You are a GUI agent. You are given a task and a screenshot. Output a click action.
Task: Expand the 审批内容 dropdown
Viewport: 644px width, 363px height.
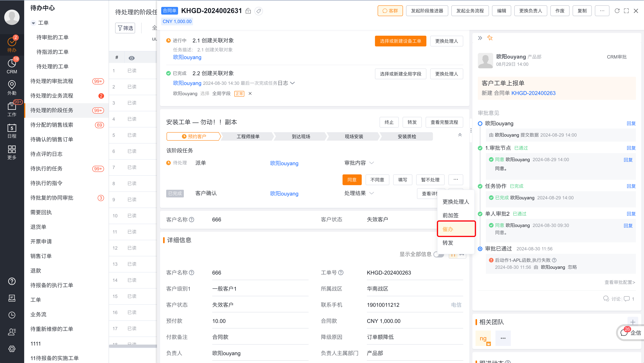pyautogui.click(x=372, y=163)
